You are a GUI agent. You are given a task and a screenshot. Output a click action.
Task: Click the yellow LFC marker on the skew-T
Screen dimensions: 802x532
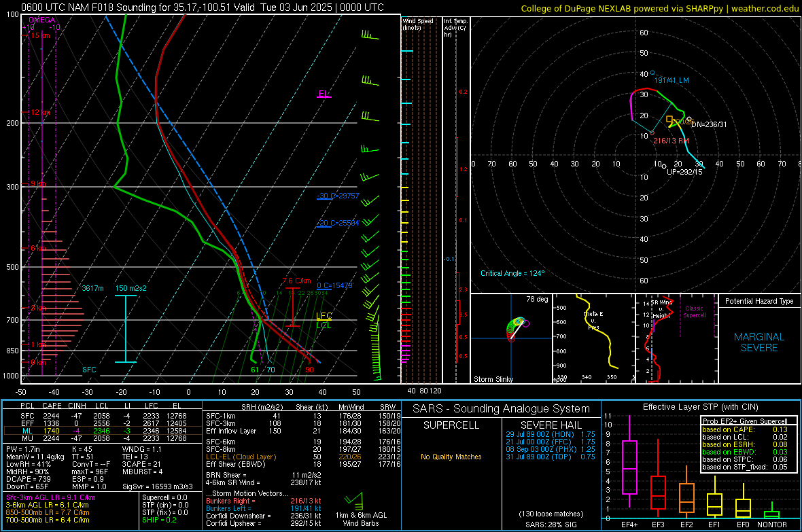(324, 316)
